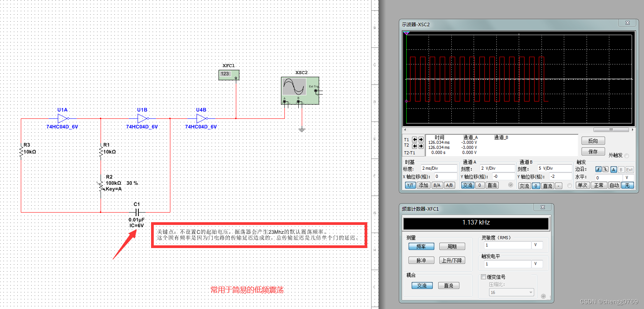Toggle Channel A terminal radio button
Image resolution: width=644 pixels, height=309 pixels.
[x=511, y=185]
